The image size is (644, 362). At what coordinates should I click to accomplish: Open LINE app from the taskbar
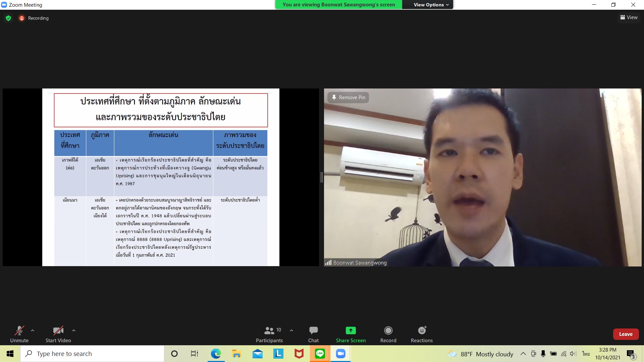point(320,354)
